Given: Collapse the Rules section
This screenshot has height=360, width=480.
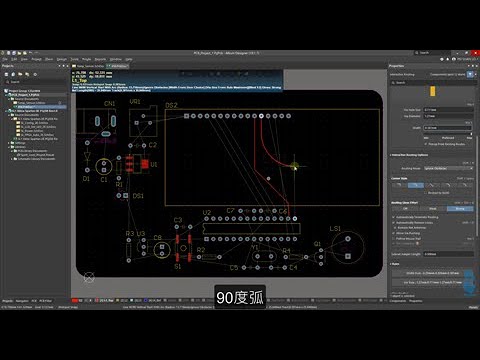Looking at the screenshot, I should [391, 264].
